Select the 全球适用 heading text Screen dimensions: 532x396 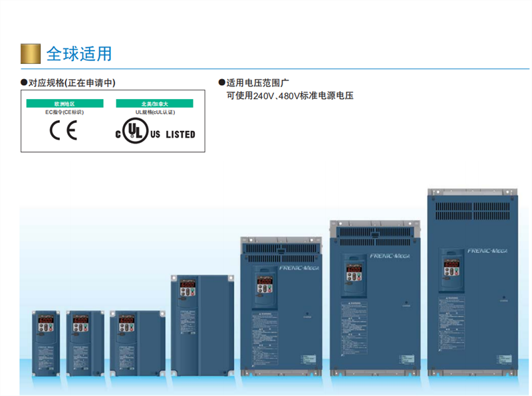[78, 54]
